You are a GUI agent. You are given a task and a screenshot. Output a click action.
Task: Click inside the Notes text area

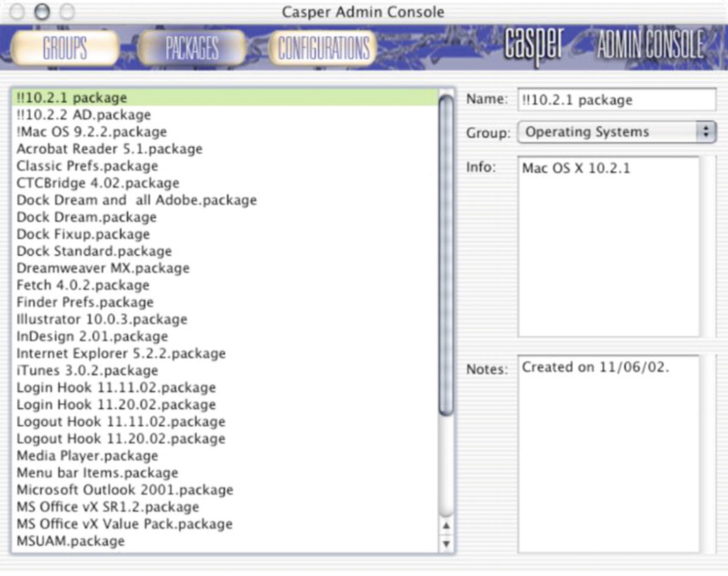[608, 454]
